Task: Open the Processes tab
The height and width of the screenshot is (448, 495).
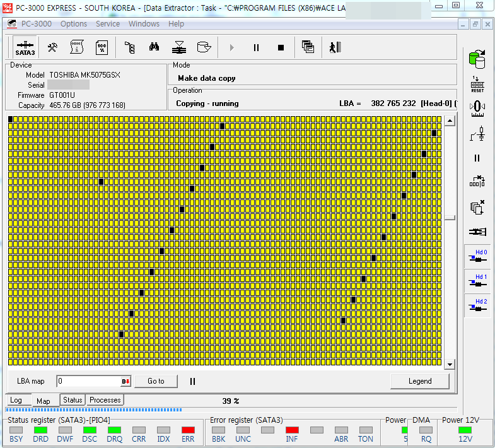Action: click(105, 400)
